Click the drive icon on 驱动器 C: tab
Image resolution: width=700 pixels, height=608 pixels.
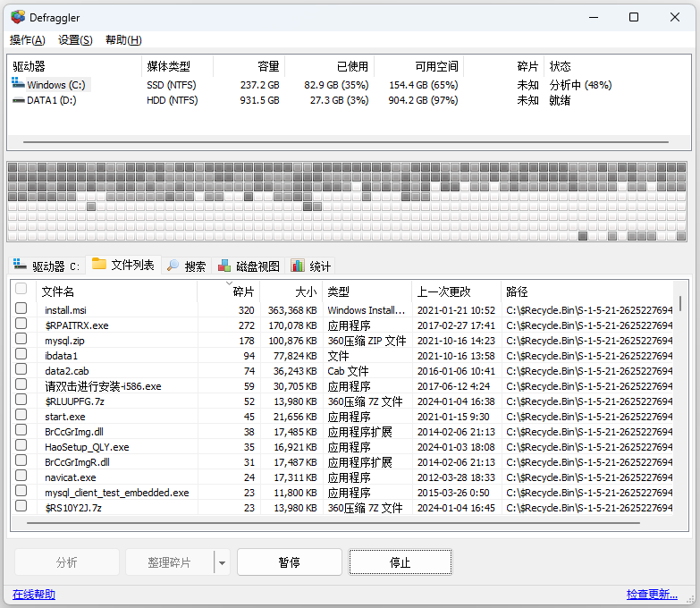(20, 266)
